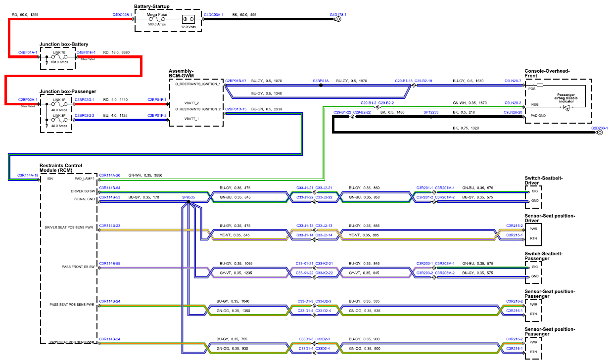Select the Restraints Control Module (RCM) title
612x364 pixels.
[61, 168]
